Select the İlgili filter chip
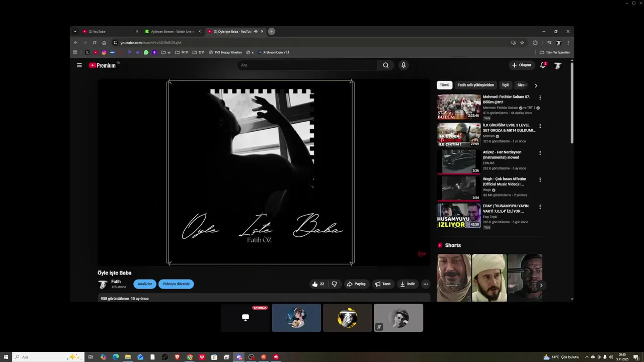644x362 pixels. pyautogui.click(x=506, y=85)
